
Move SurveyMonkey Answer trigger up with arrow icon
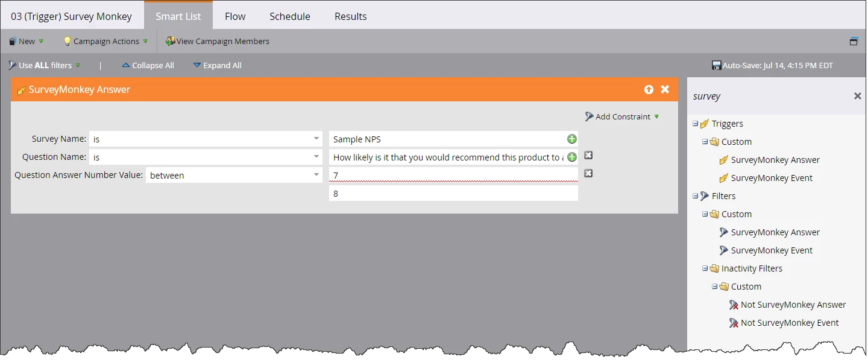click(649, 89)
